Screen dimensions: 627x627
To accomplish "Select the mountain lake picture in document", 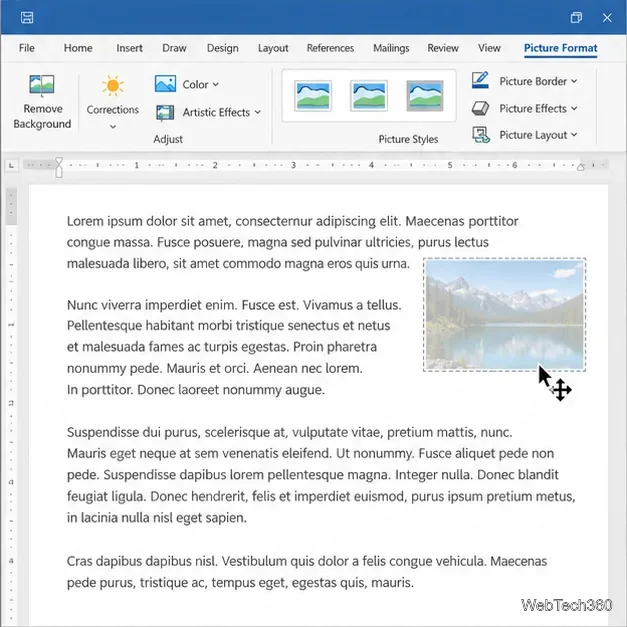I will pyautogui.click(x=505, y=314).
